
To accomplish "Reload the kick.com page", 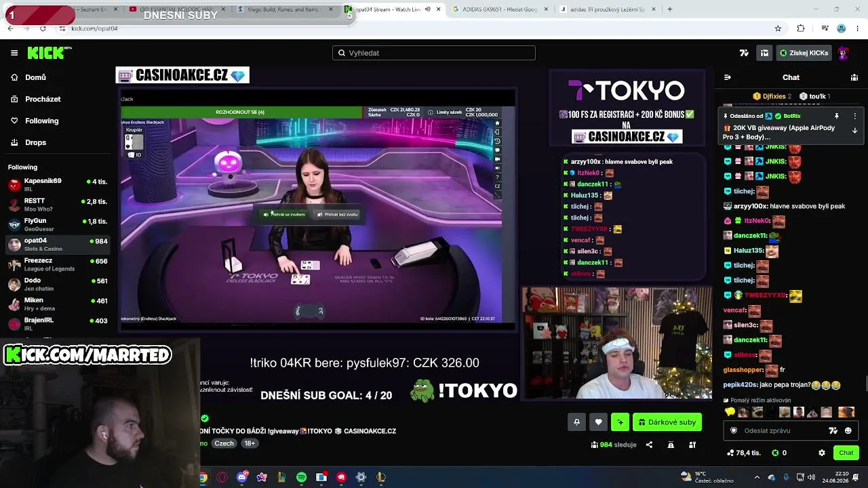I will (x=43, y=28).
